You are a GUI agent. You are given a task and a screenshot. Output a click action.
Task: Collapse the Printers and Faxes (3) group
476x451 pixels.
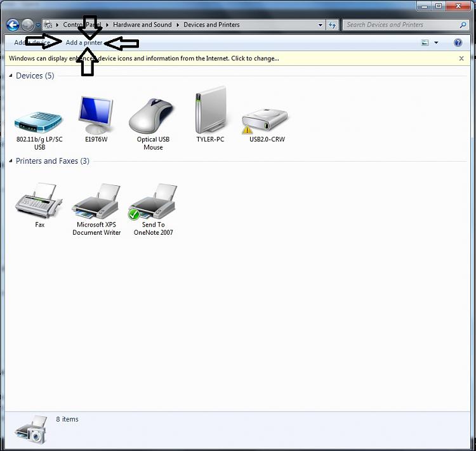11,161
